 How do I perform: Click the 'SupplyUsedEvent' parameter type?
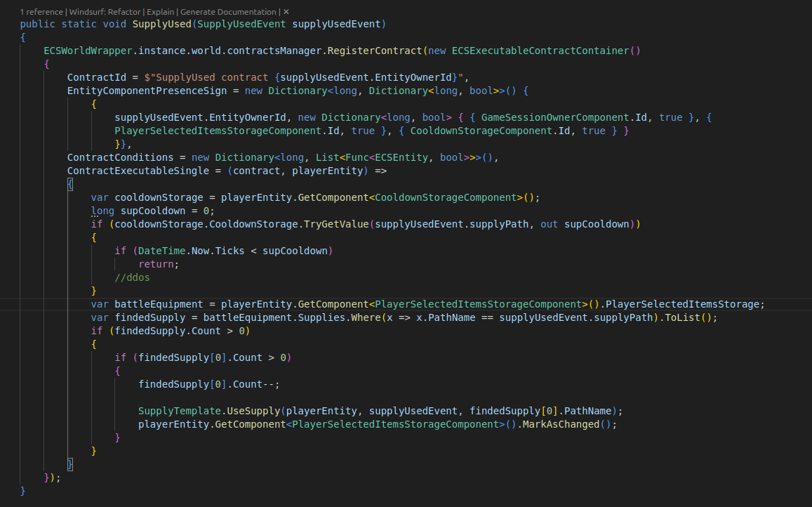tap(241, 24)
